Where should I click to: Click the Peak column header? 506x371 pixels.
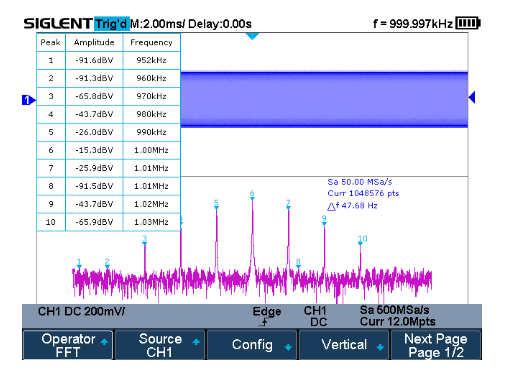click(x=51, y=42)
